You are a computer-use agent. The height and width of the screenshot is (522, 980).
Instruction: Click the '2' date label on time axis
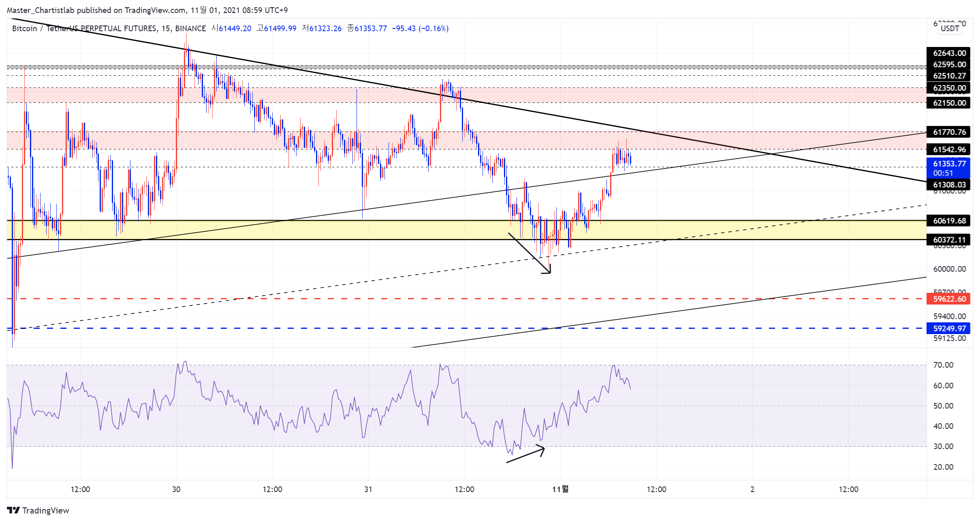[x=752, y=489]
